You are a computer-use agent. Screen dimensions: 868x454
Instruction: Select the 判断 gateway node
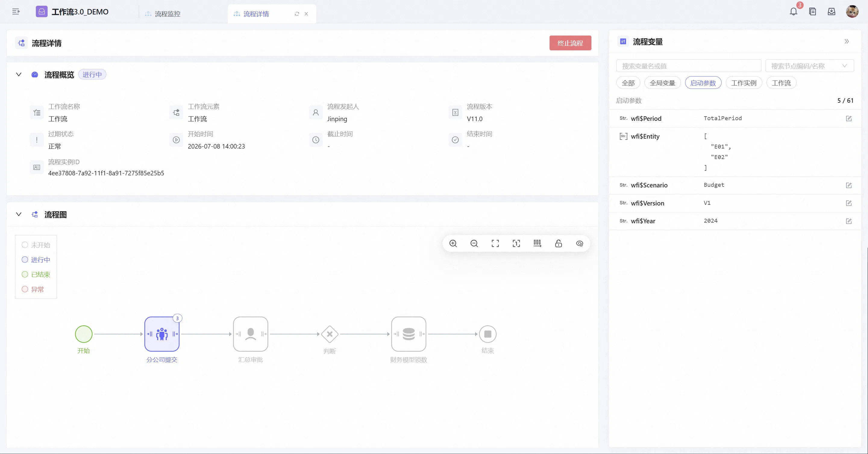click(x=330, y=334)
